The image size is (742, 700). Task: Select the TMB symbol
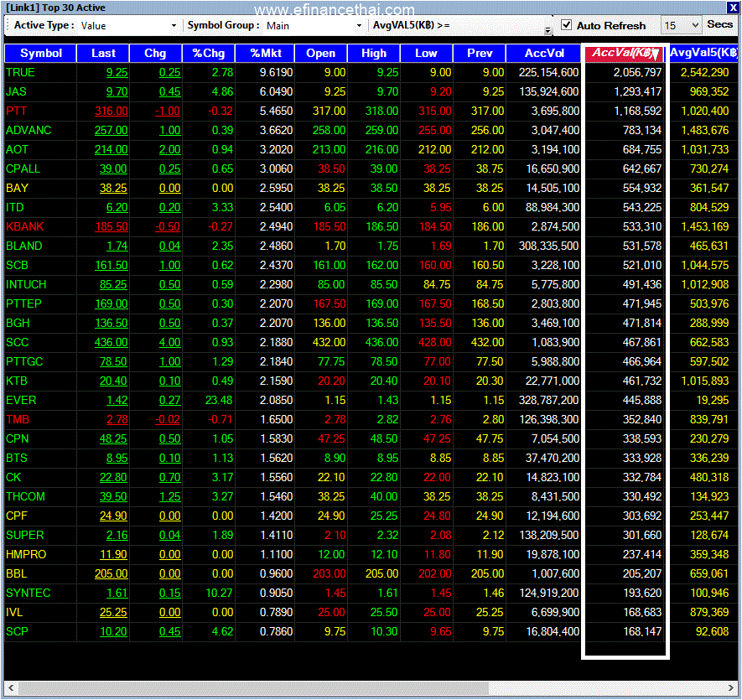pos(18,419)
